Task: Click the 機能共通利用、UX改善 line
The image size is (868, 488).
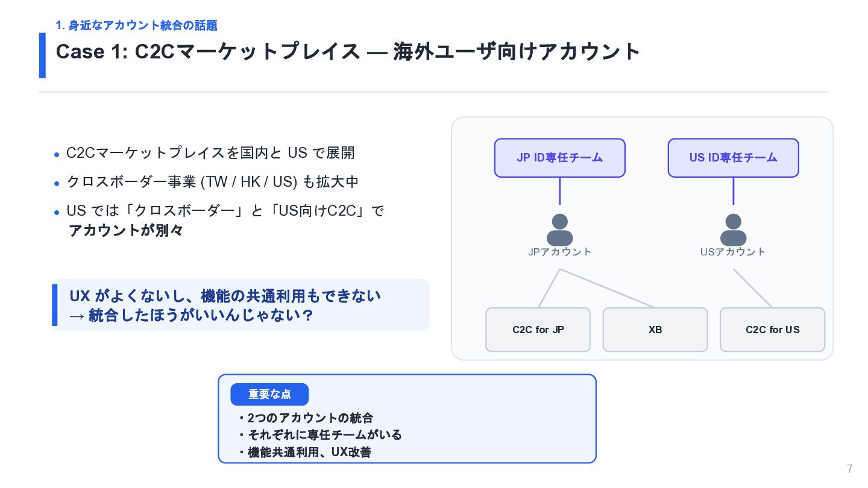Action: [x=304, y=452]
